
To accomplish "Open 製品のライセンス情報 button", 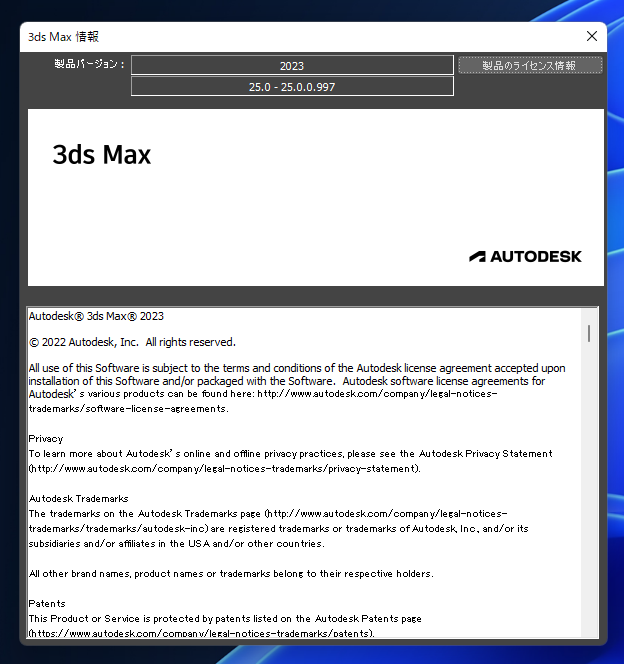I will point(530,66).
